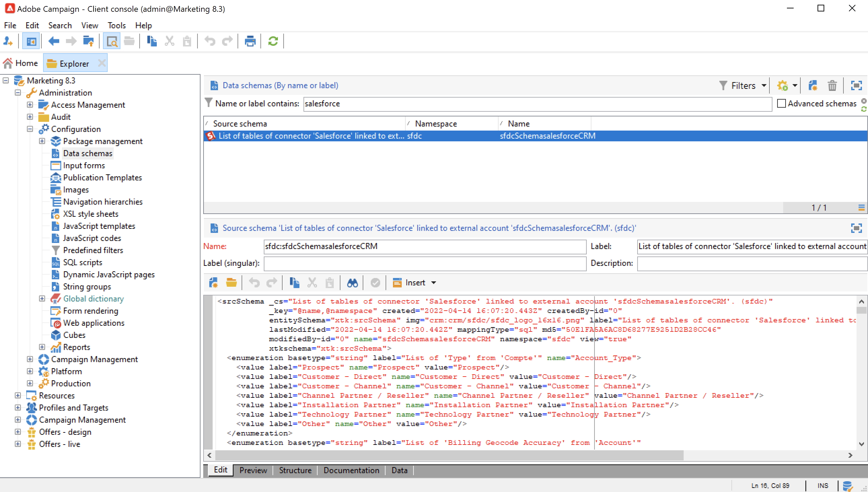Screen dimensions: 868x492
Task: Click the Delete trash icon beside Filters
Action: coord(832,85)
